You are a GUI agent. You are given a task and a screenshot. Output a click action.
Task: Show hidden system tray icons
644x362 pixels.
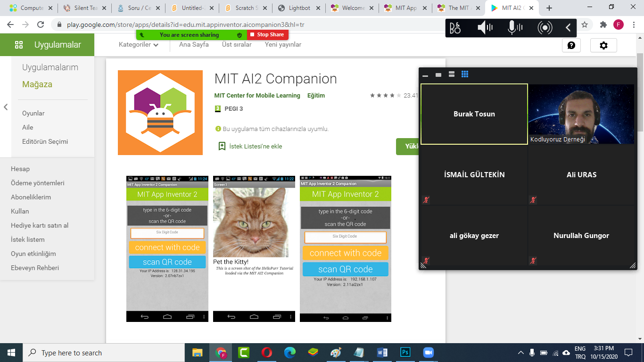coord(521,353)
